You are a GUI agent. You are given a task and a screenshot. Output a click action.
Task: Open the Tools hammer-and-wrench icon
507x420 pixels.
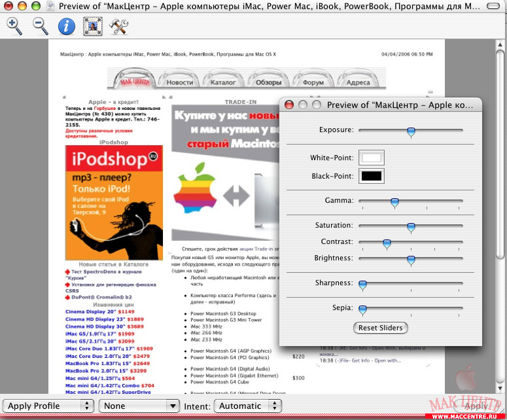pos(119,26)
